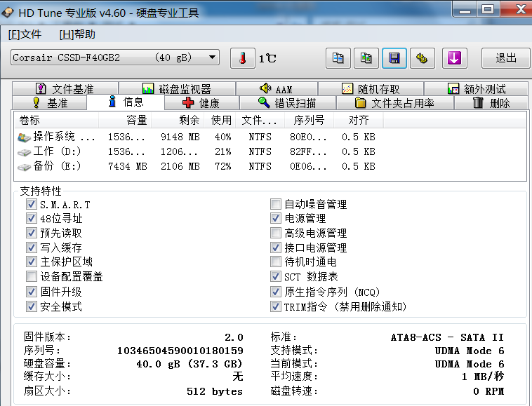Image resolution: width=532 pixels, height=406 pixels.
Task: Toggle the TRIM指令 checkbox
Action: 276,306
